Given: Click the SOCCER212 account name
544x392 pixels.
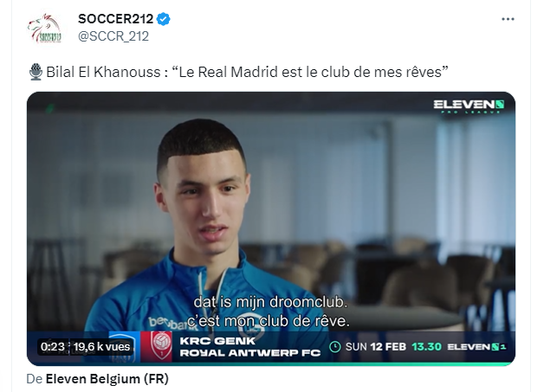Looking at the screenshot, I should tap(115, 19).
